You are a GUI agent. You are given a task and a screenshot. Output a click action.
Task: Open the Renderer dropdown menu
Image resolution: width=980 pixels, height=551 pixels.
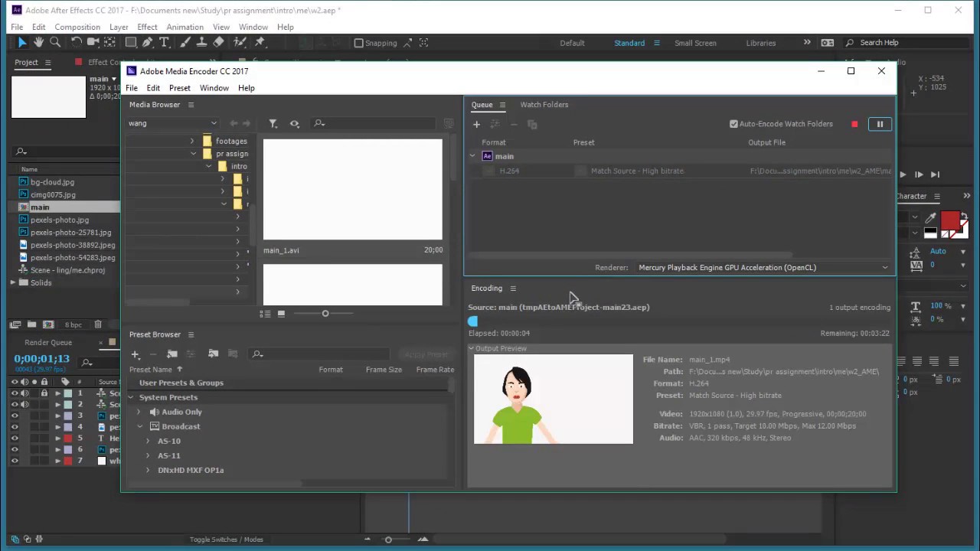point(763,268)
